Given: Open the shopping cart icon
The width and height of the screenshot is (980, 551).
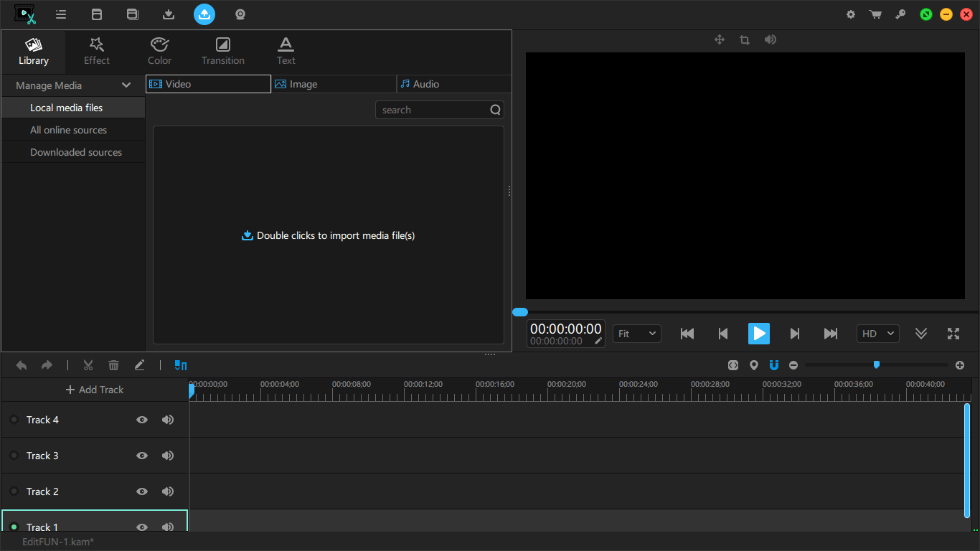Looking at the screenshot, I should pyautogui.click(x=875, y=14).
